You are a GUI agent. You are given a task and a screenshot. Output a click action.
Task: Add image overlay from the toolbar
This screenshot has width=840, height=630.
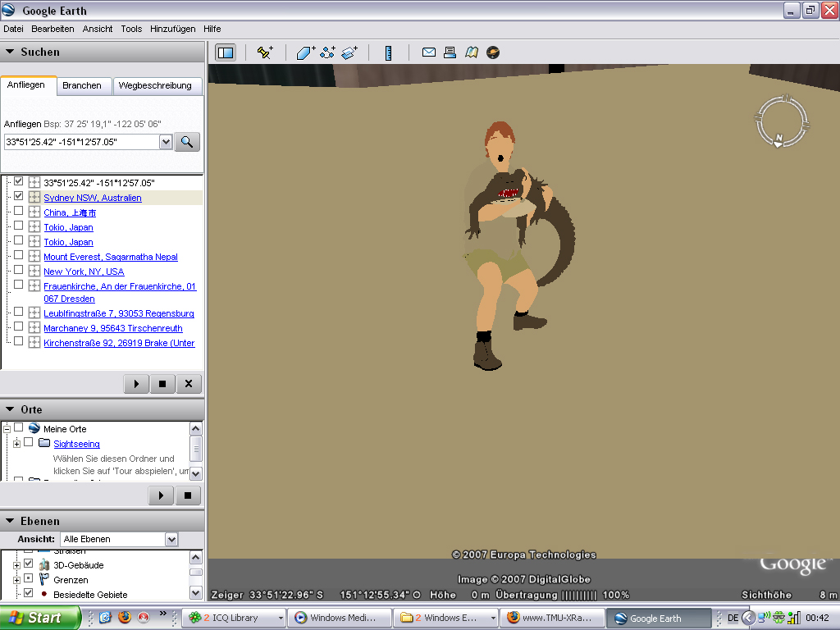point(349,52)
